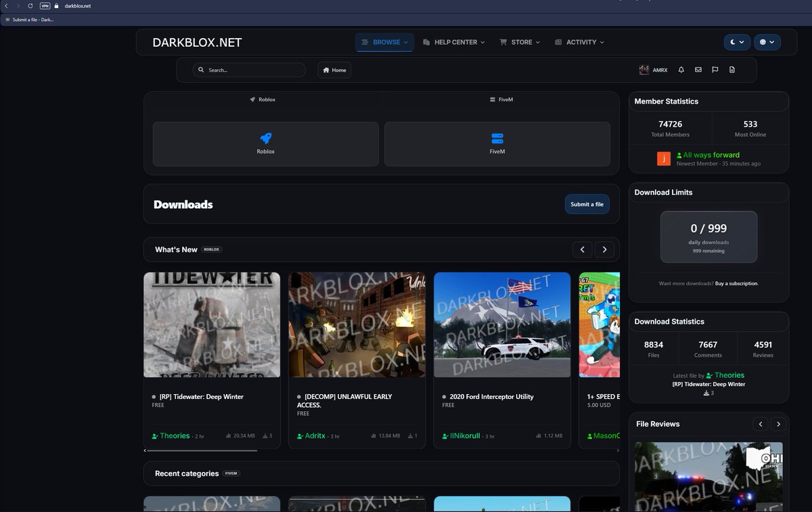Viewport: 812px width, 512px height.
Task: Click the reports flag icon
Action: (715, 70)
